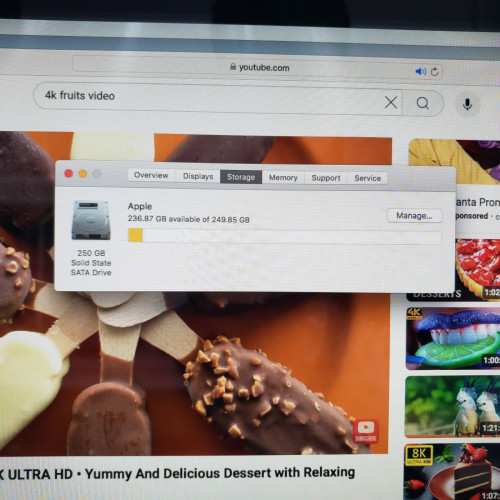Start voice search with the microphone icon
The image size is (500, 500).
click(x=467, y=104)
